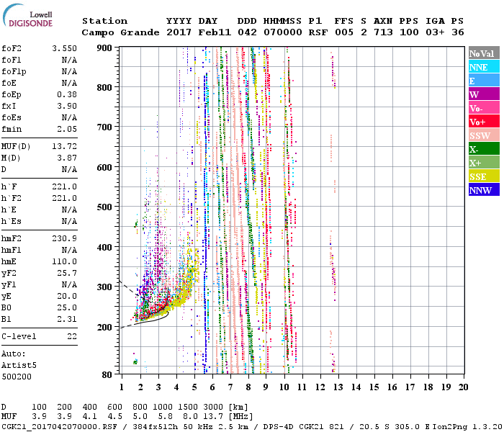Click the AXN value 713
This screenshot has width=504, height=432.
(383, 32)
